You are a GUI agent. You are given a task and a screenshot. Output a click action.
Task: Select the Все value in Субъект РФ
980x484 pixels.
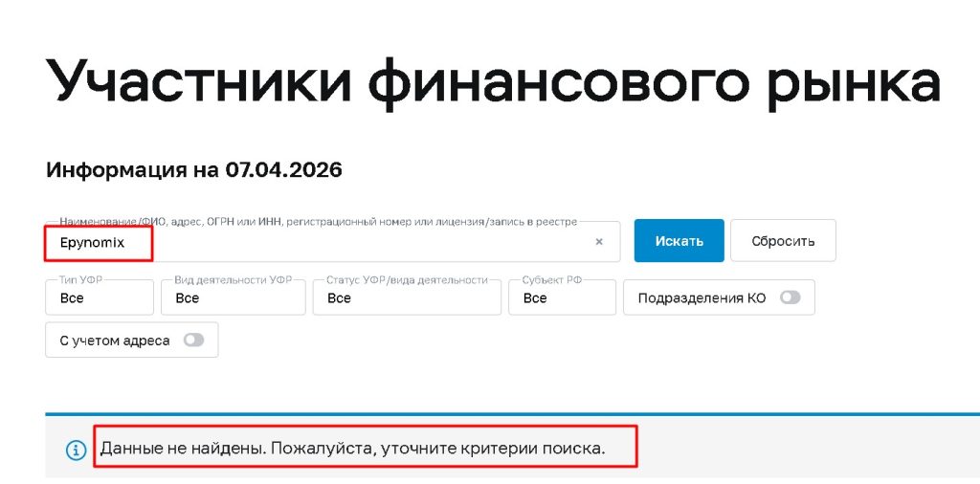tap(535, 298)
